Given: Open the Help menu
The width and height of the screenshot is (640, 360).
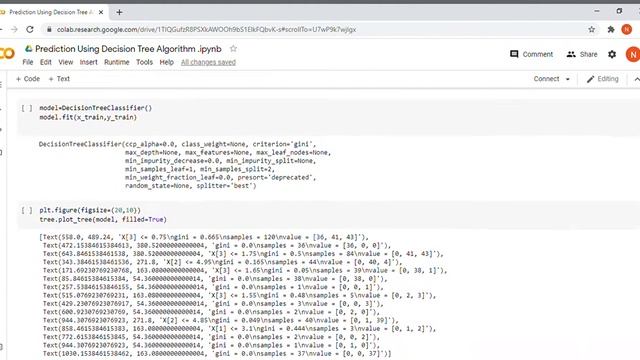Looking at the screenshot, I should click(x=167, y=62).
